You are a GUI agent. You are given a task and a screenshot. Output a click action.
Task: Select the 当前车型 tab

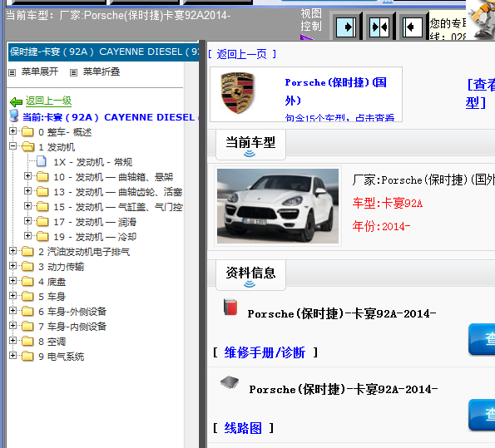pyautogui.click(x=250, y=145)
